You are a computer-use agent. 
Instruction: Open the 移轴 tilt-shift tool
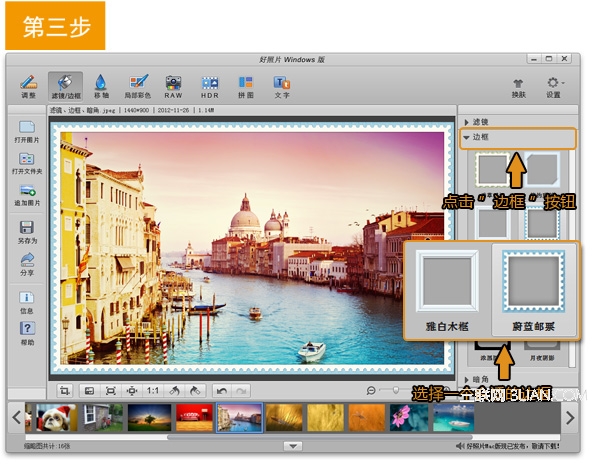pos(101,86)
